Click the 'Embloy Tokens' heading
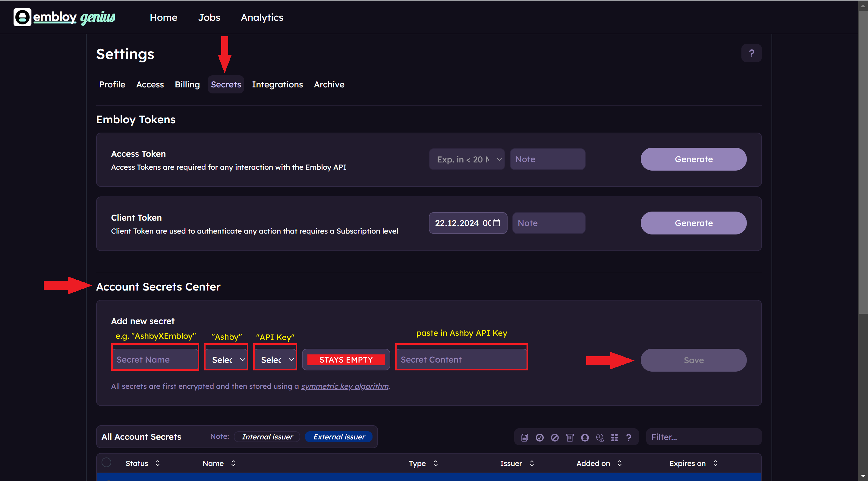Screen dimensions: 868x481 (136, 119)
